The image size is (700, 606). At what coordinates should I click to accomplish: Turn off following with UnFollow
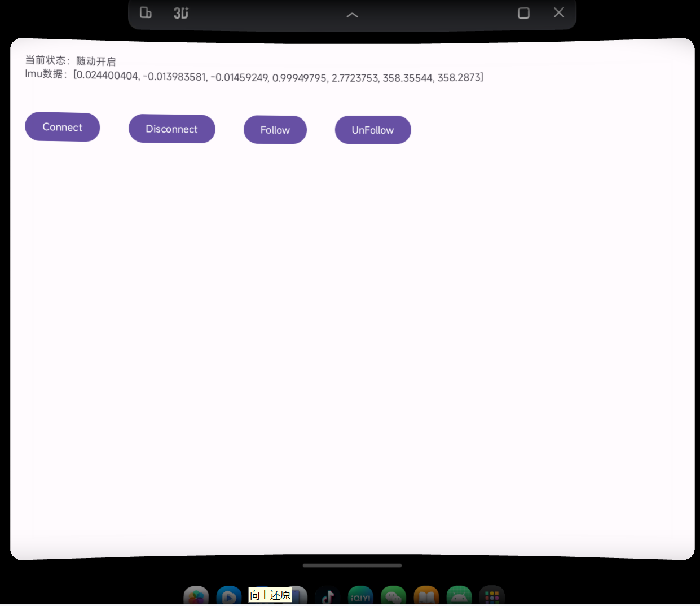pos(372,130)
